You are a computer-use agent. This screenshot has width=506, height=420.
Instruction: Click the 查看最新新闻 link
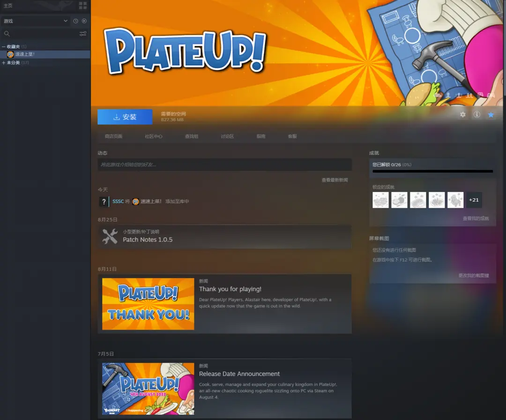[x=335, y=180]
